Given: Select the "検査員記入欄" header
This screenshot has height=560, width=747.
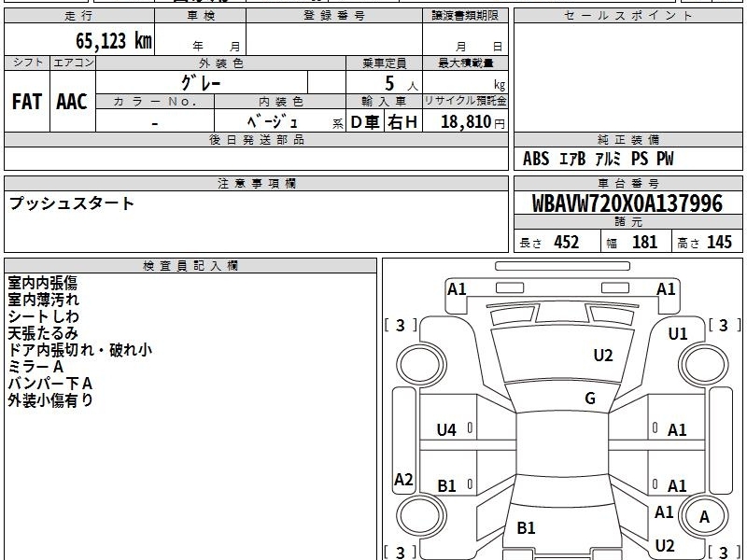Looking at the screenshot, I should (x=190, y=266).
